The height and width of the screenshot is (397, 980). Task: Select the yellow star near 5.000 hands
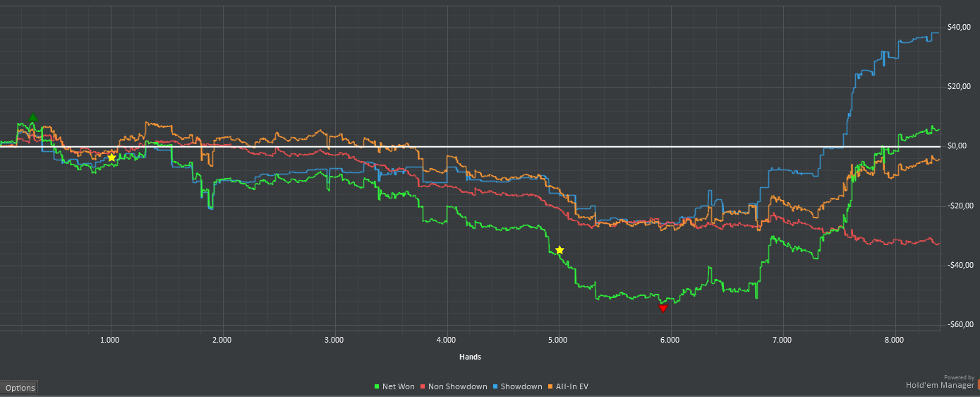559,250
